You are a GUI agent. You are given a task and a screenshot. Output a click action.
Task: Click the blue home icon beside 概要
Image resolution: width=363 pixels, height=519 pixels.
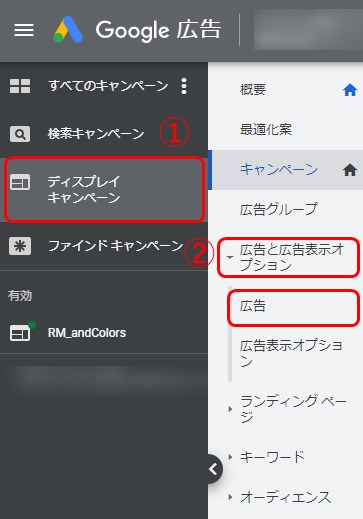tap(350, 90)
